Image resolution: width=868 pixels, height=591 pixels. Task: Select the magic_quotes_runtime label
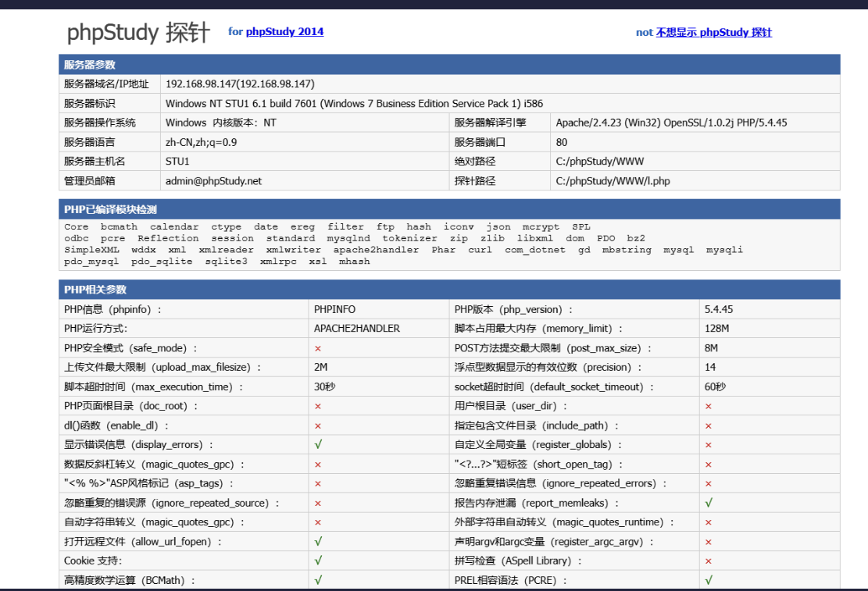click(564, 522)
